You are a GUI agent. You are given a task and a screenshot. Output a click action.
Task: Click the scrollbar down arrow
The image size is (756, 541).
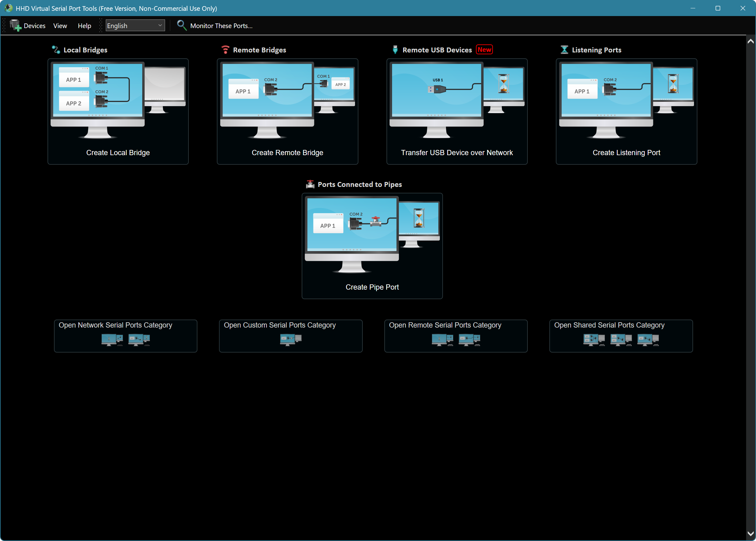click(x=750, y=533)
